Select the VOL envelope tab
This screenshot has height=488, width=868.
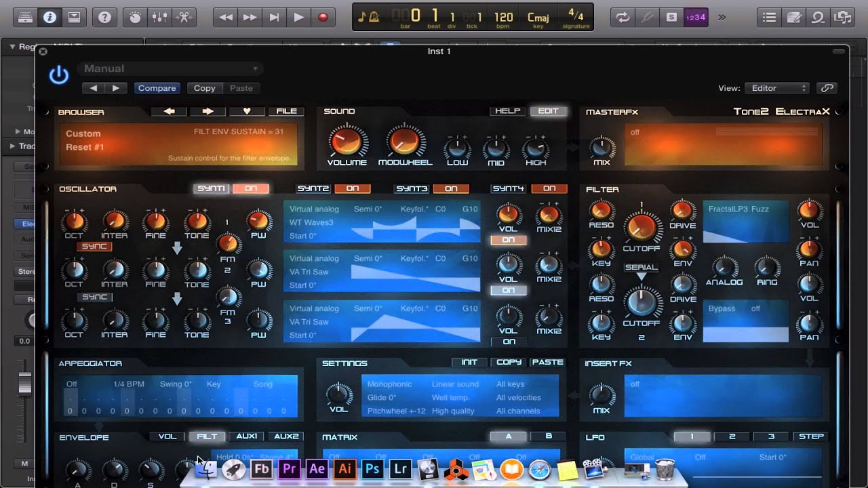tap(167, 436)
